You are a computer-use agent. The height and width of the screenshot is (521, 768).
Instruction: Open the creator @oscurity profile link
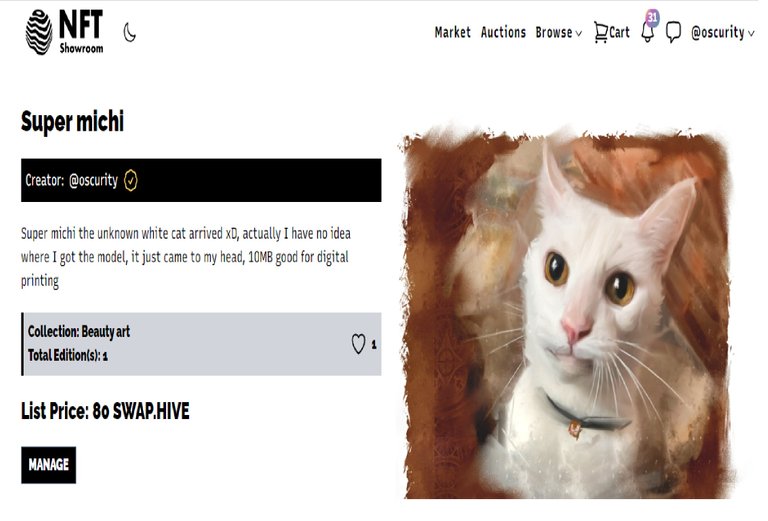point(94,180)
